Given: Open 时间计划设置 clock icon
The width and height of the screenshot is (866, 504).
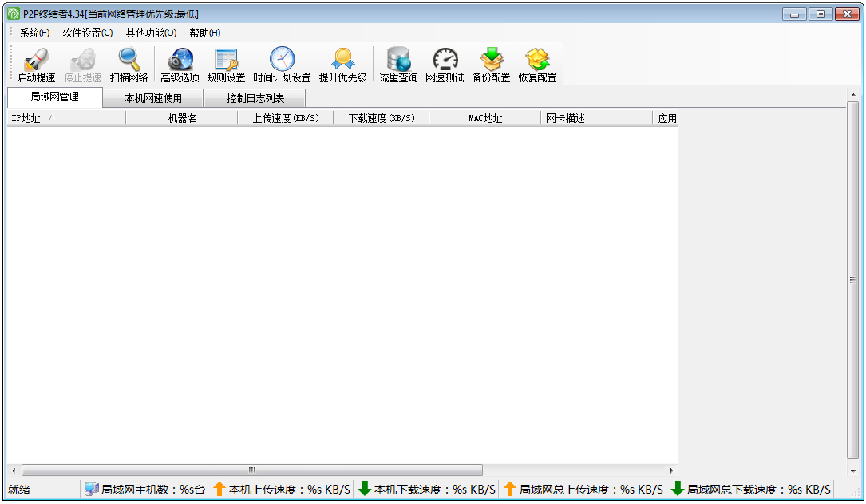Looking at the screenshot, I should [283, 58].
